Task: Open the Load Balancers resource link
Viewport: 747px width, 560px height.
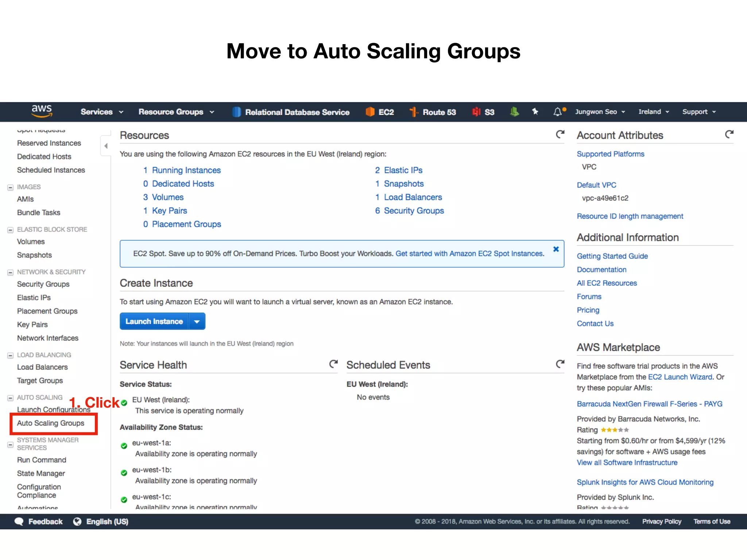Action: pos(413,197)
